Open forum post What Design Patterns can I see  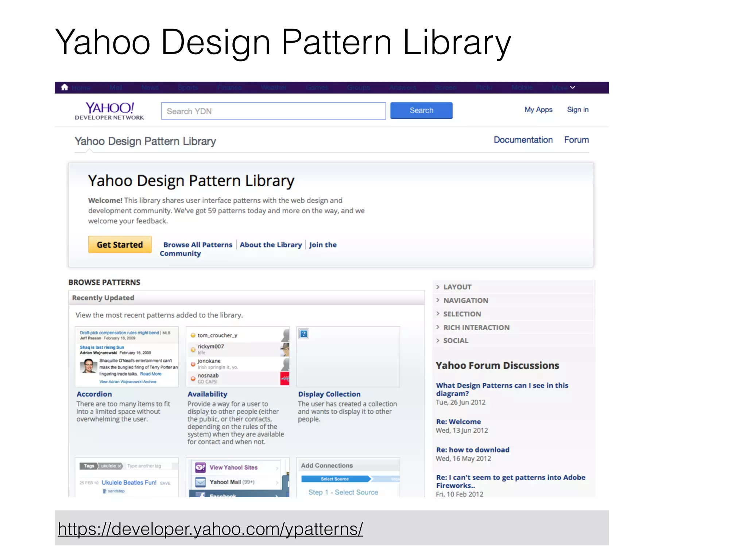[502, 389]
